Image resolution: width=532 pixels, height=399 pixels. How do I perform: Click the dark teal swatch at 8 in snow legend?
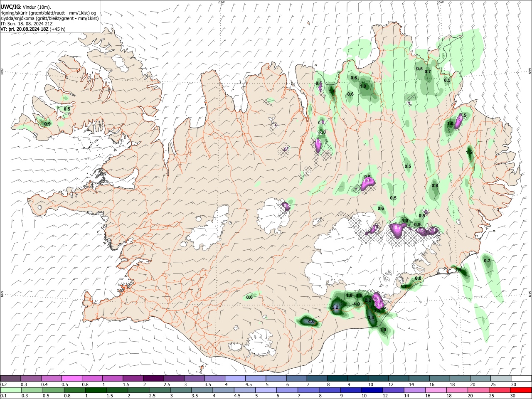[337, 379]
